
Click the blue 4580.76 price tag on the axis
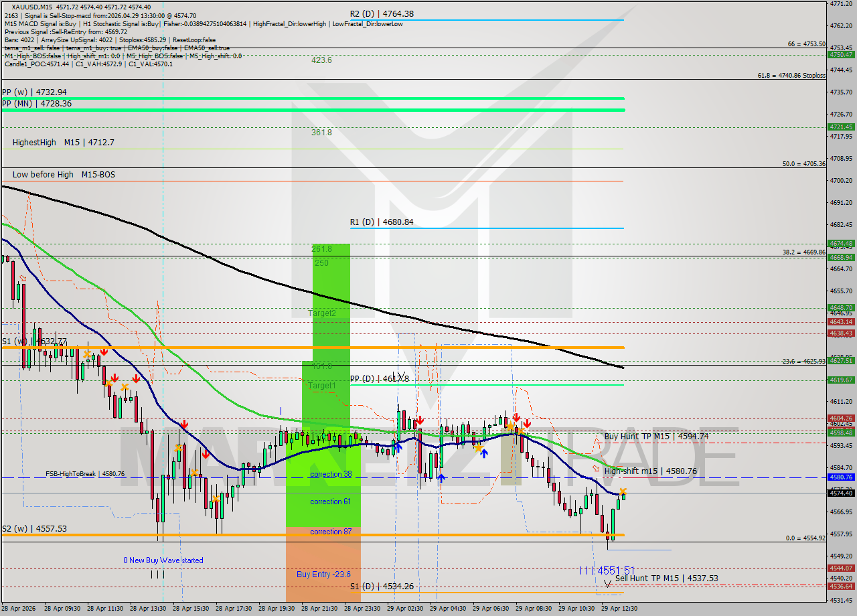click(x=842, y=477)
